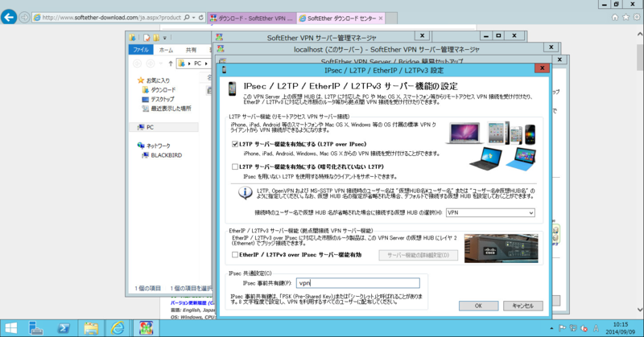Close the Easy Setup window
644x337 pixels.
point(559,60)
